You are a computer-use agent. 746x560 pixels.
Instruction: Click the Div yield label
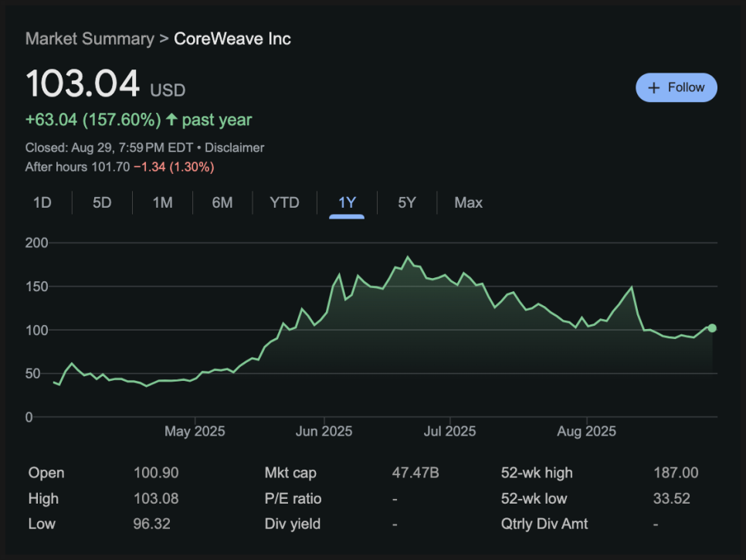293,524
